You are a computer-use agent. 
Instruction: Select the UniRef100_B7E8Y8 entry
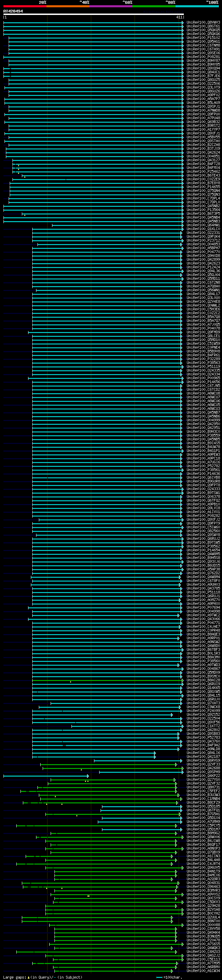click(203, 183)
